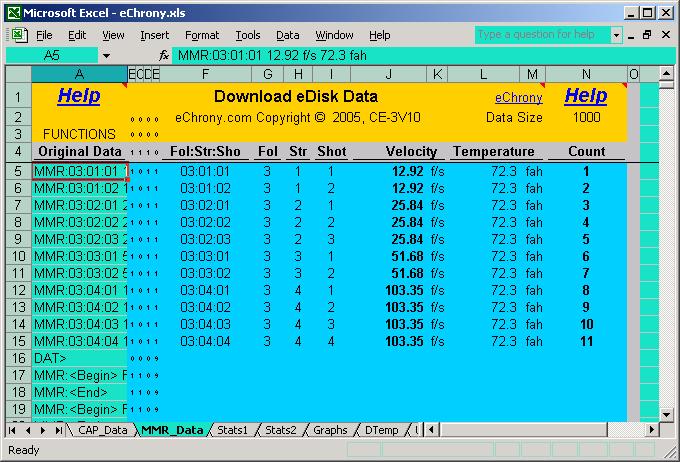Switch to the MMR_Data sheet tab
Screen dimensions: 680x462
point(172,430)
